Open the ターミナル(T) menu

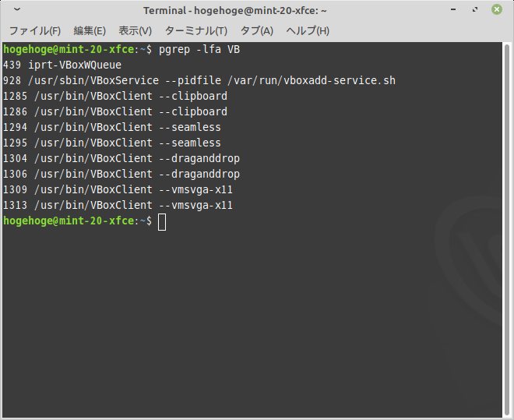196,31
